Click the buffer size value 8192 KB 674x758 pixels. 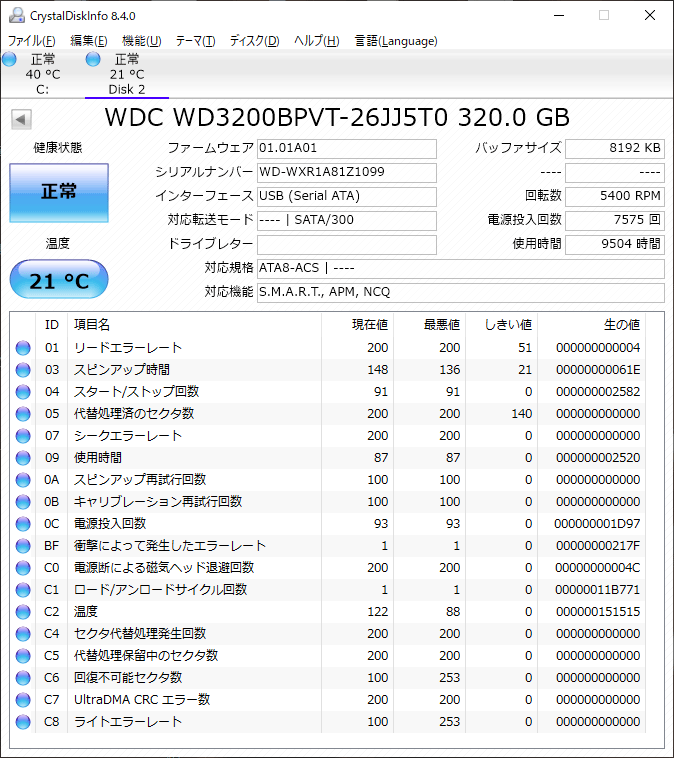tap(615, 148)
